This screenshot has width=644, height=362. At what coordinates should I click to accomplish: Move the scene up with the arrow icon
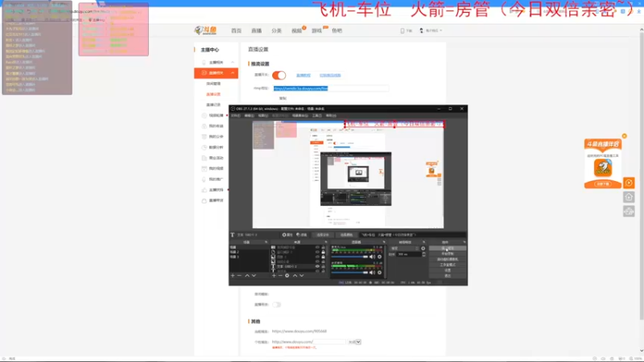pyautogui.click(x=247, y=275)
